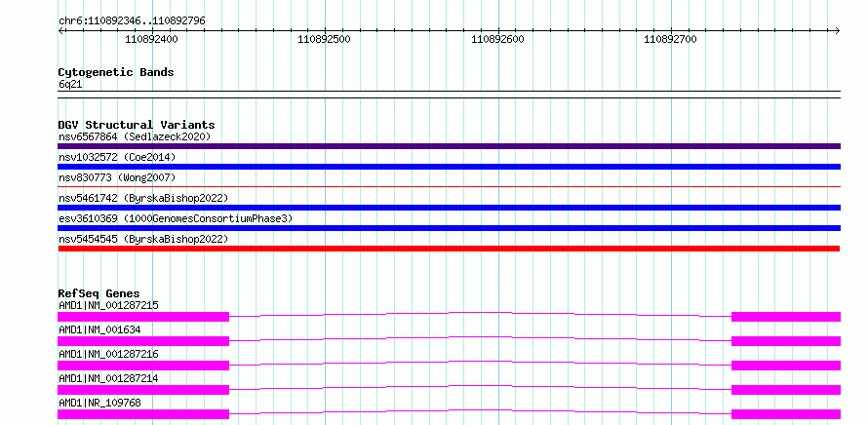Select the left exon of AMD1|NM_001287216
This screenshot has height=425, width=868.
143,366
